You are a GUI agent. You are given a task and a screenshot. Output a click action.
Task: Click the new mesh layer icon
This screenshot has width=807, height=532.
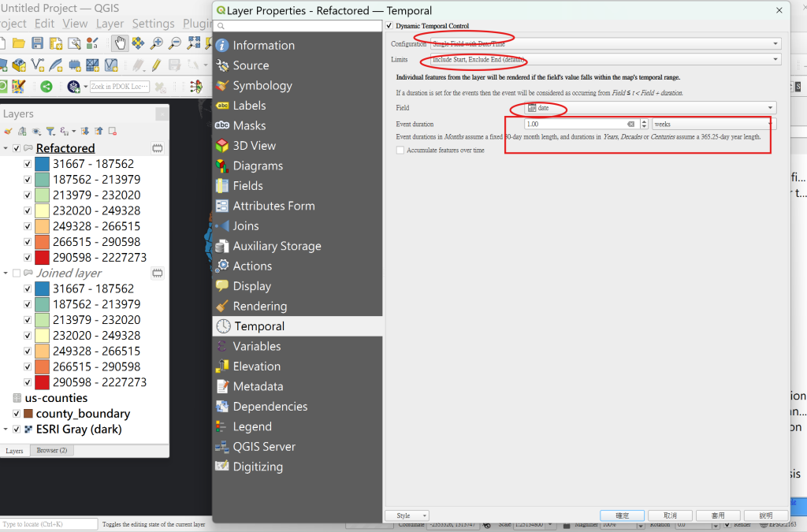(93, 65)
